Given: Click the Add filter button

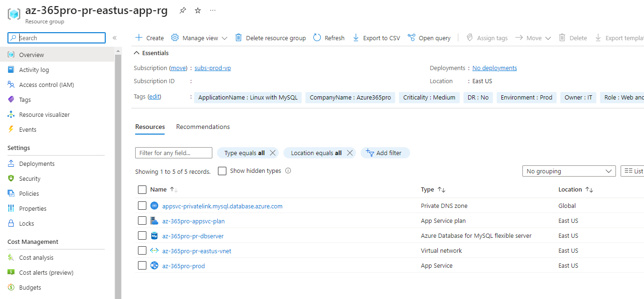Looking at the screenshot, I should point(385,153).
